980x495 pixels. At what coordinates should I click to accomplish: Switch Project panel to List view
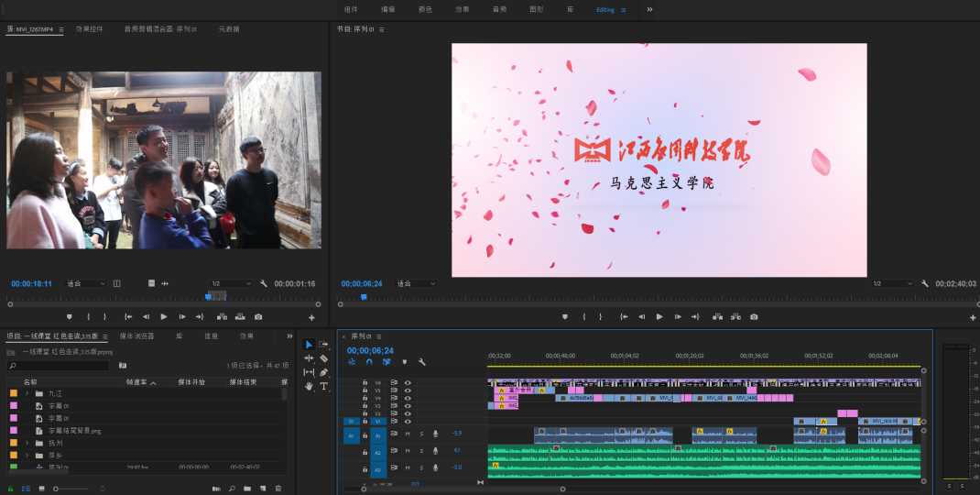tap(27, 489)
